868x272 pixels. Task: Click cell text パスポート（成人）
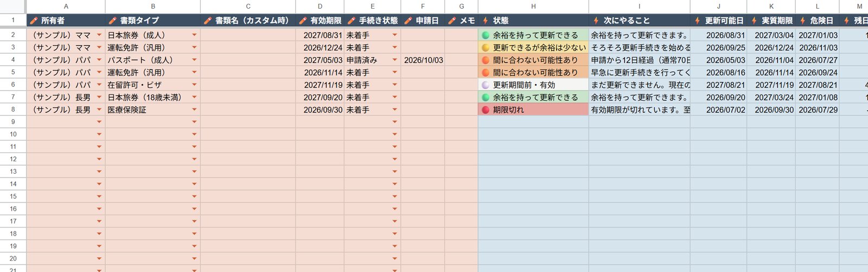click(140, 60)
